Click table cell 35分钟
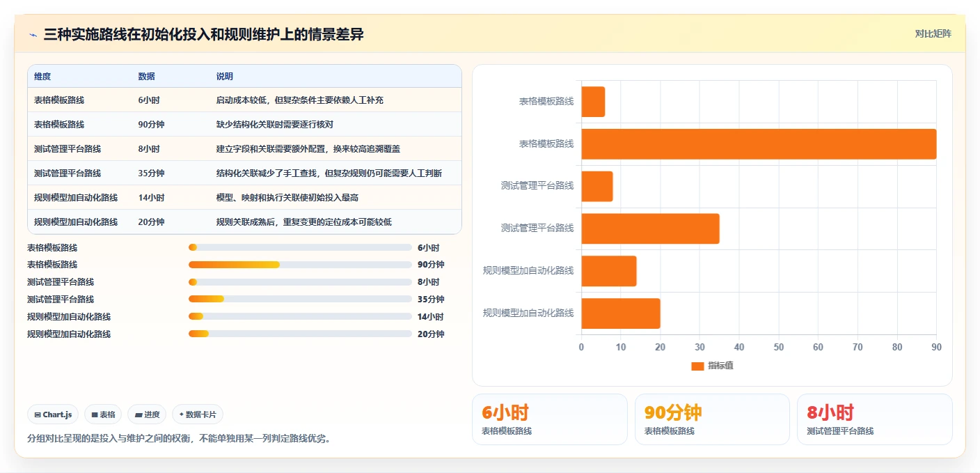Screen dimensions: 980x473 coord(152,173)
